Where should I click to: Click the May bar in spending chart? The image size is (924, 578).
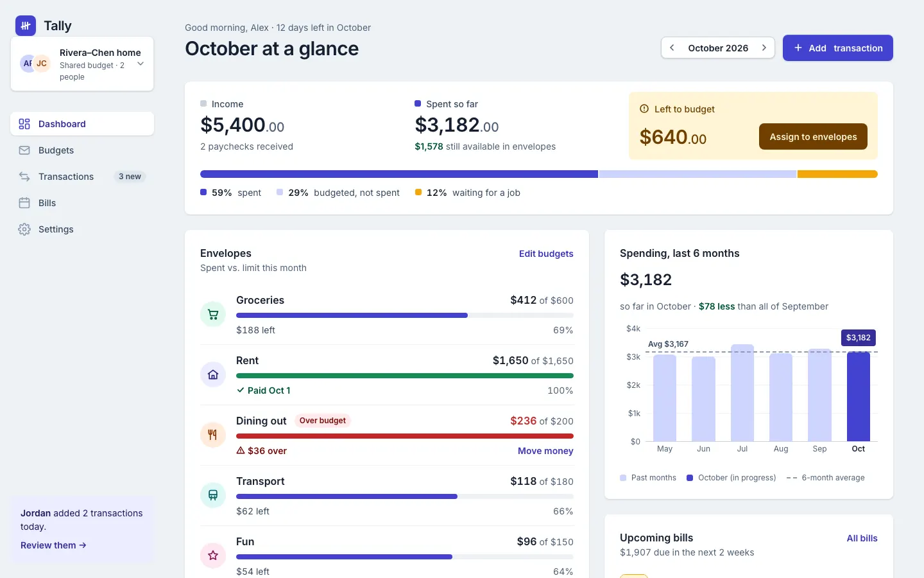(665, 398)
